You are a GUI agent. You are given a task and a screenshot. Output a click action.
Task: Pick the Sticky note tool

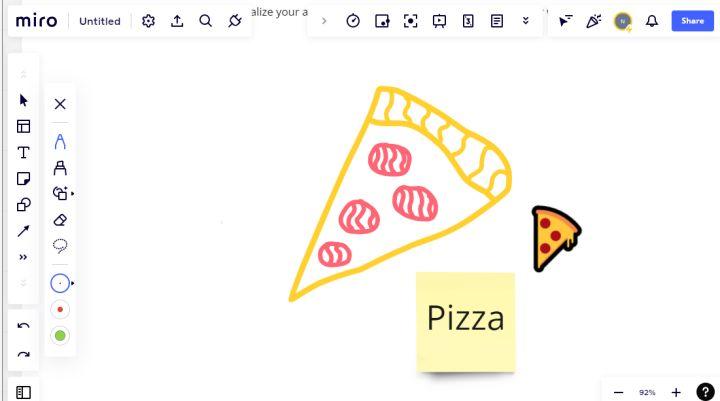click(23, 178)
